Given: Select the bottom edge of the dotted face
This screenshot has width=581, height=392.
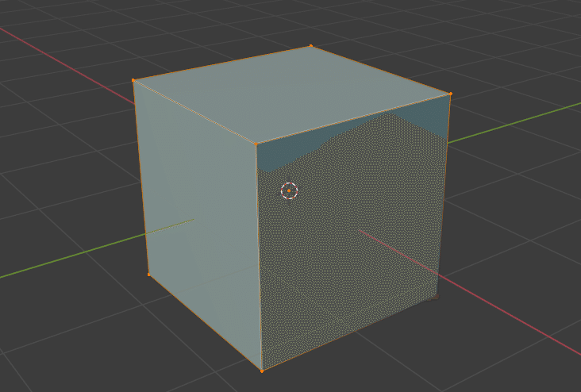Looking at the screenshot, I should (349, 333).
